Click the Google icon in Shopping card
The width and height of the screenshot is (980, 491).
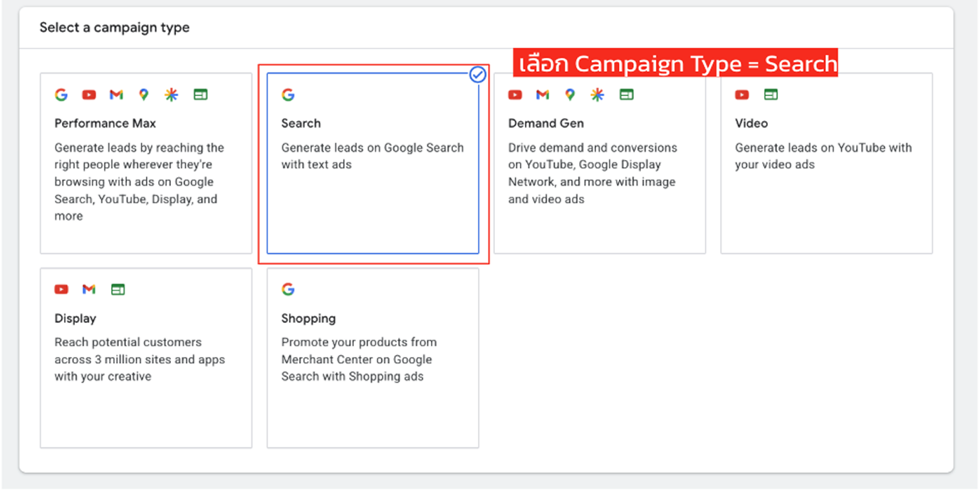coord(288,289)
